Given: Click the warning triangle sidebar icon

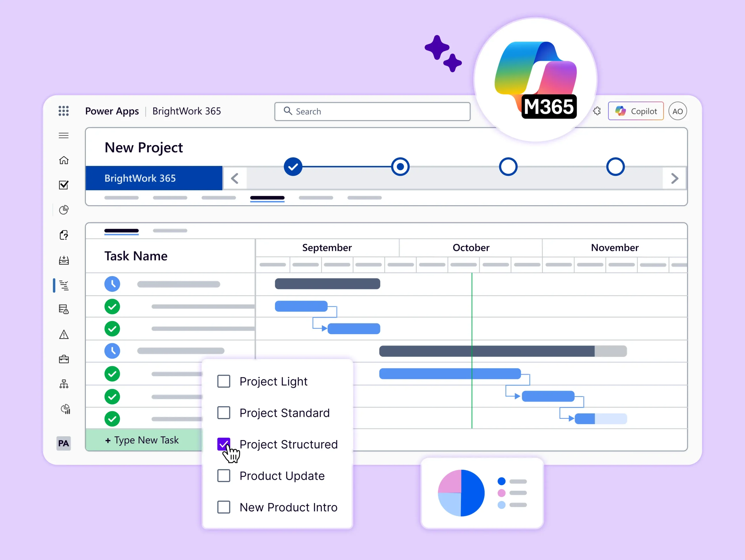Looking at the screenshot, I should [64, 335].
